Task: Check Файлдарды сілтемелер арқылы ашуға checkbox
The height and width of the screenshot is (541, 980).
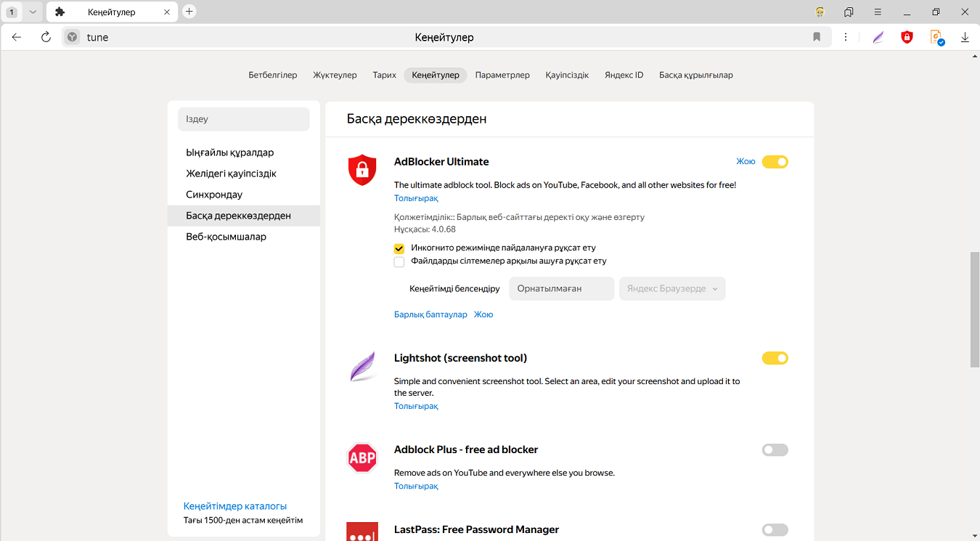Action: [x=399, y=261]
